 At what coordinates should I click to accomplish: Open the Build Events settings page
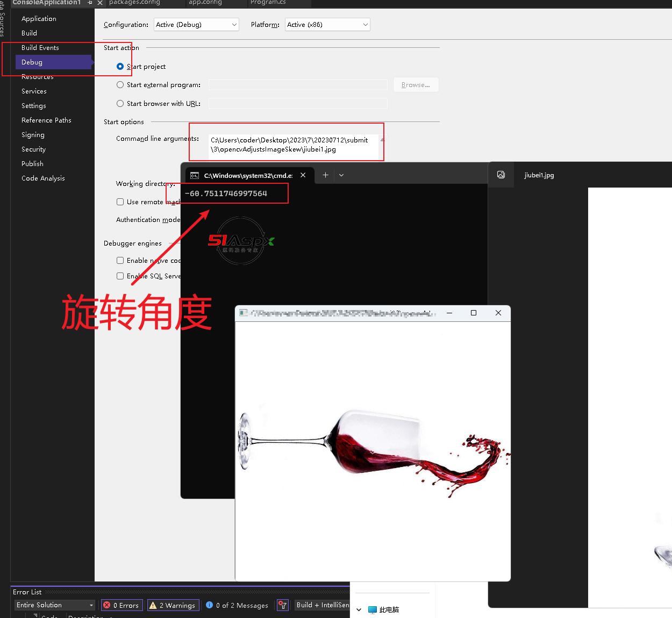40,48
